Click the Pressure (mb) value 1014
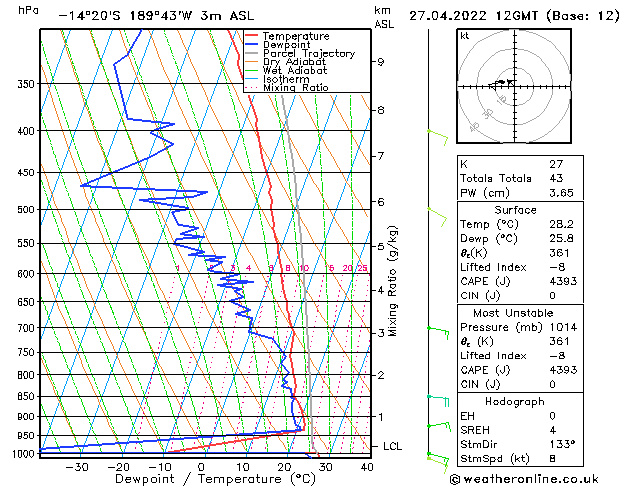Screen dimensions: 629x486 (x=563, y=327)
